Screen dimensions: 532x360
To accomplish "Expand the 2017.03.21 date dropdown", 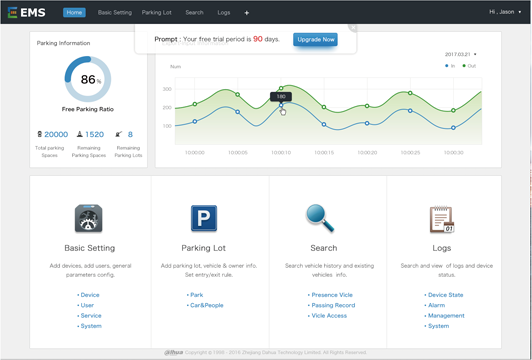I will [460, 54].
